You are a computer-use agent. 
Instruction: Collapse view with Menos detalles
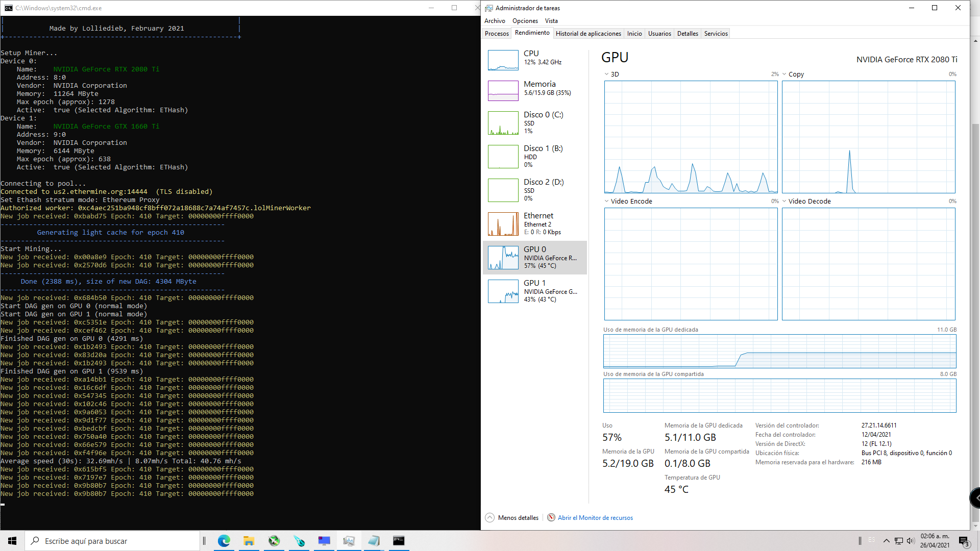click(x=512, y=517)
